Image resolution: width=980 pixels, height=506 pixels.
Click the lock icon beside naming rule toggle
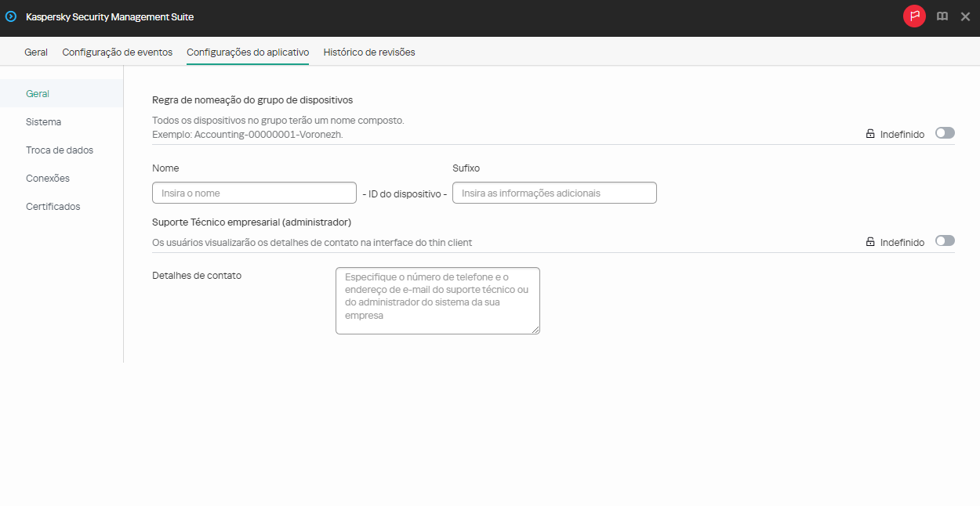(870, 133)
